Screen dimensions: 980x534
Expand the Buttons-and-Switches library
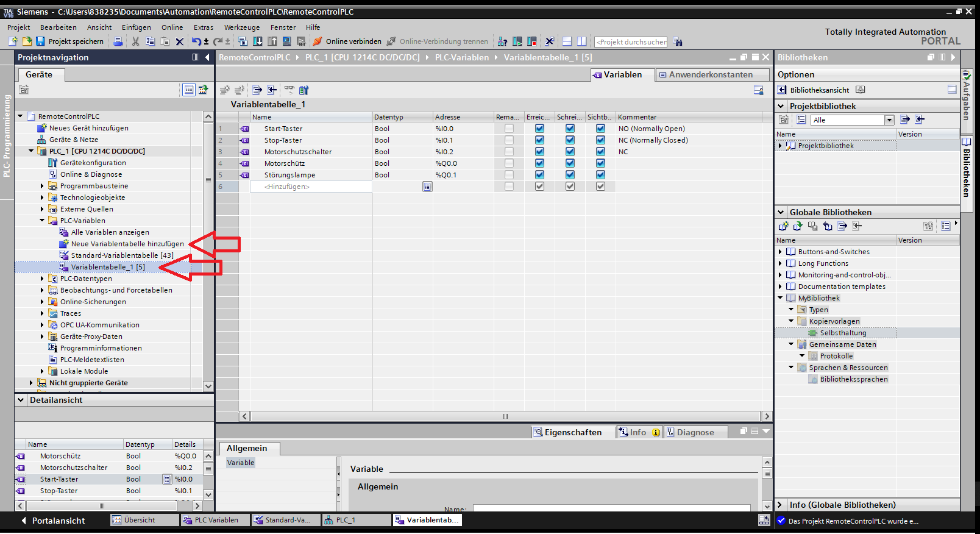tap(780, 252)
